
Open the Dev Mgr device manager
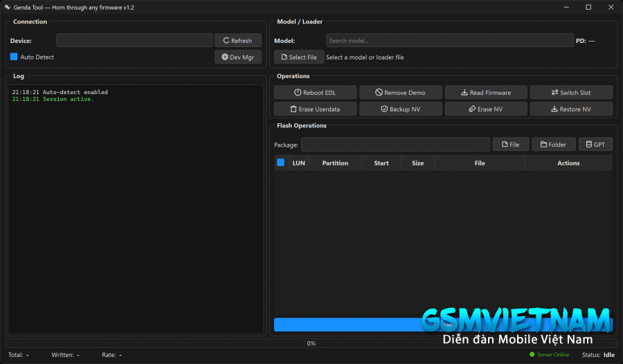click(237, 57)
